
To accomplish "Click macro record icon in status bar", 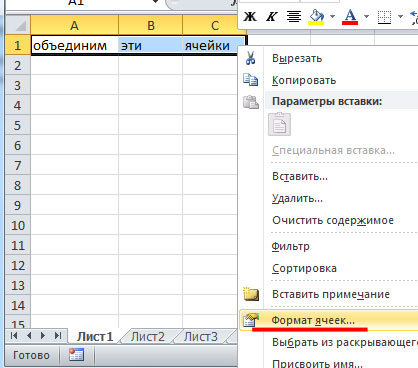I will (x=76, y=355).
